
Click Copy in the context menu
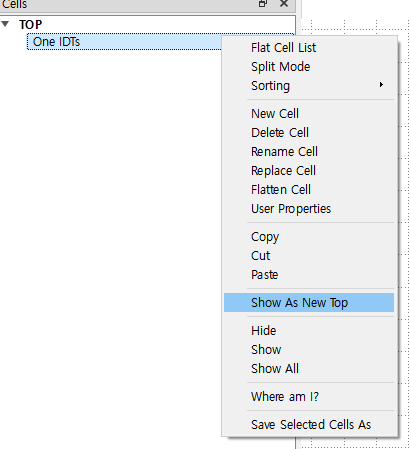tap(265, 237)
